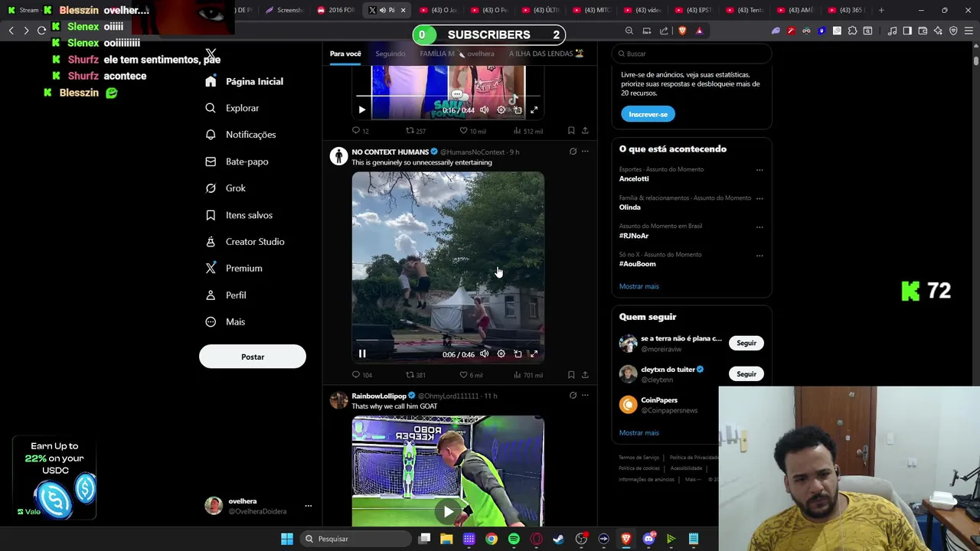980x551 pixels.
Task: Open Premium in sidebar
Action: 234,269
